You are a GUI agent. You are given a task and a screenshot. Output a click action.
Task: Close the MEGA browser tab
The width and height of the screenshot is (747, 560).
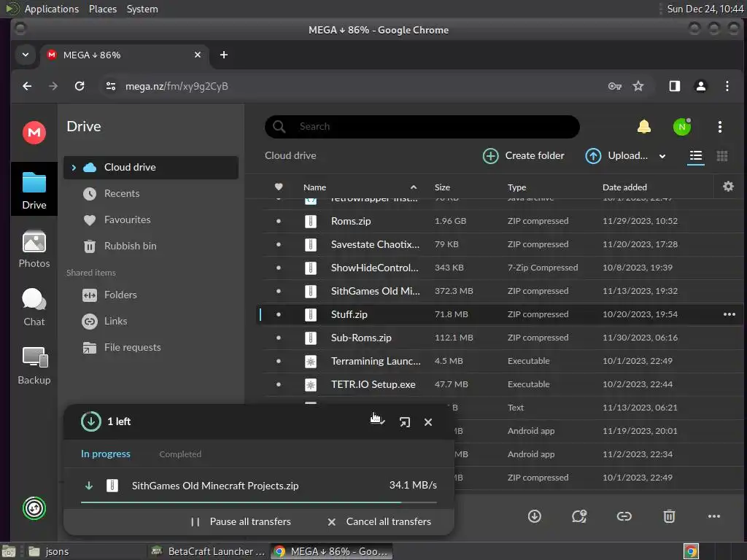(x=197, y=55)
